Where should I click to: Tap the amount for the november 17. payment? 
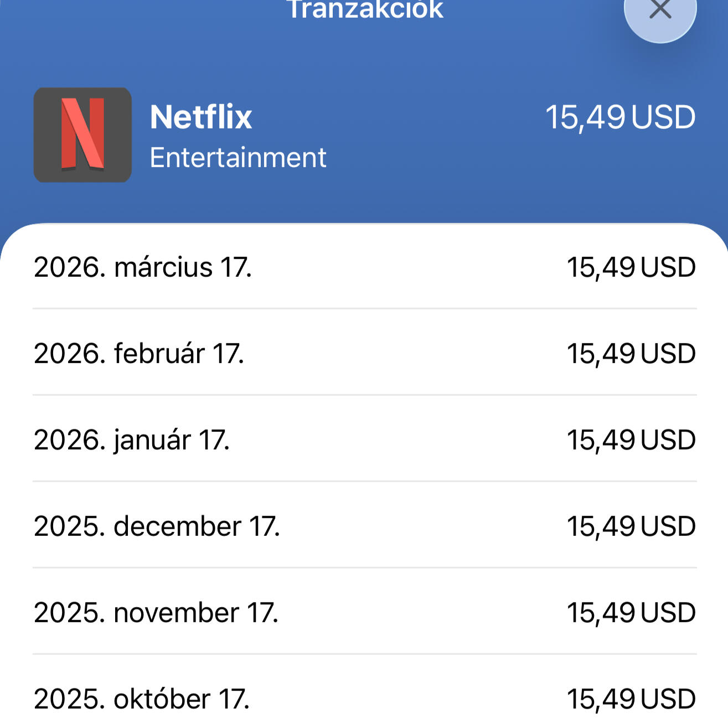point(631,613)
